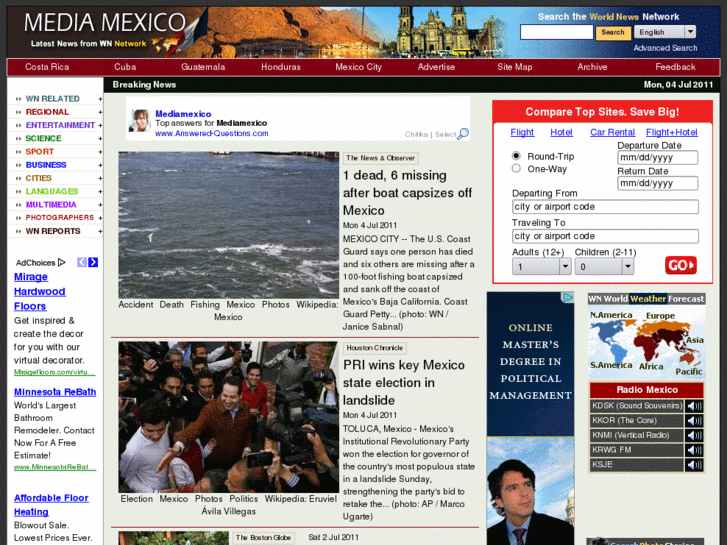Expand the WN REPORTS sidebar section

point(100,231)
